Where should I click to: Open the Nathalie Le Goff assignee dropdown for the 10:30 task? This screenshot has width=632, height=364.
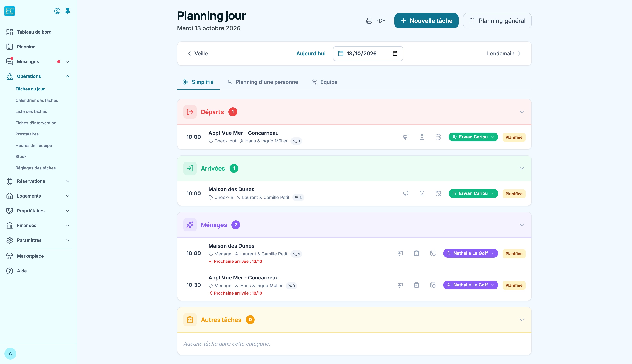point(470,285)
